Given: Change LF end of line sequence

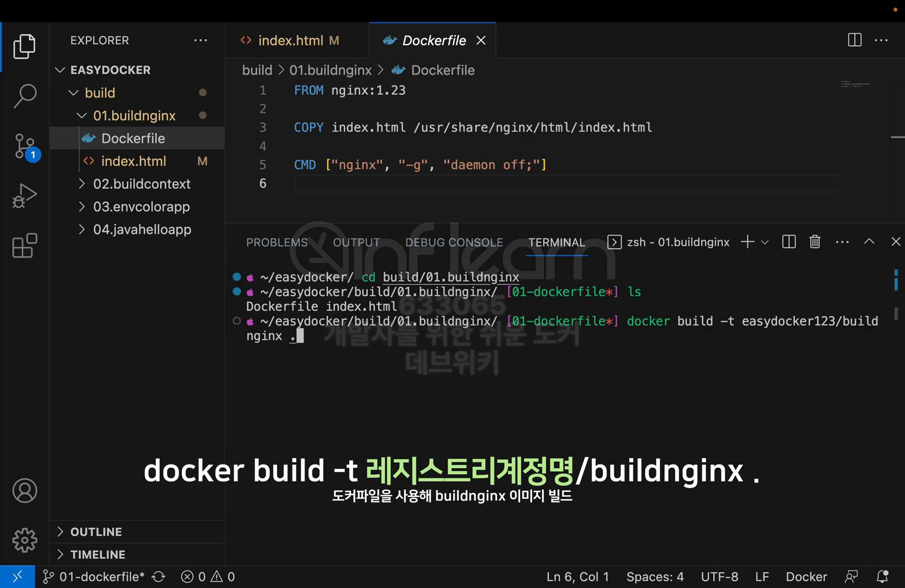Looking at the screenshot, I should tap(762, 577).
